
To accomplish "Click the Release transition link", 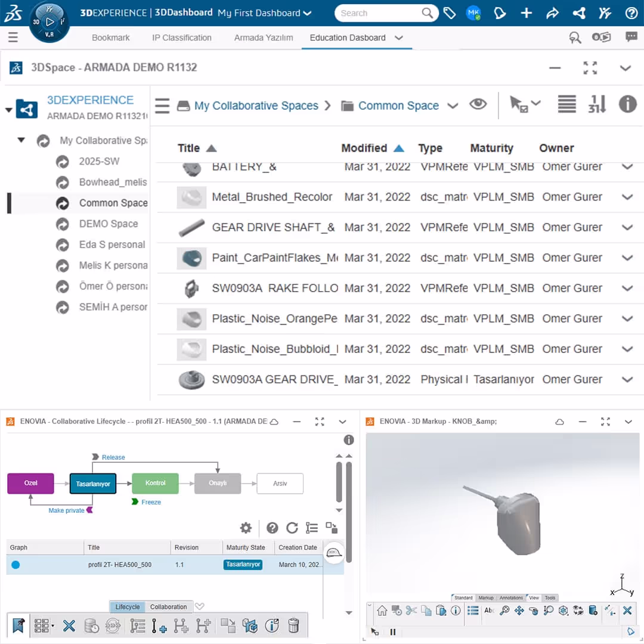I will pyautogui.click(x=113, y=457).
